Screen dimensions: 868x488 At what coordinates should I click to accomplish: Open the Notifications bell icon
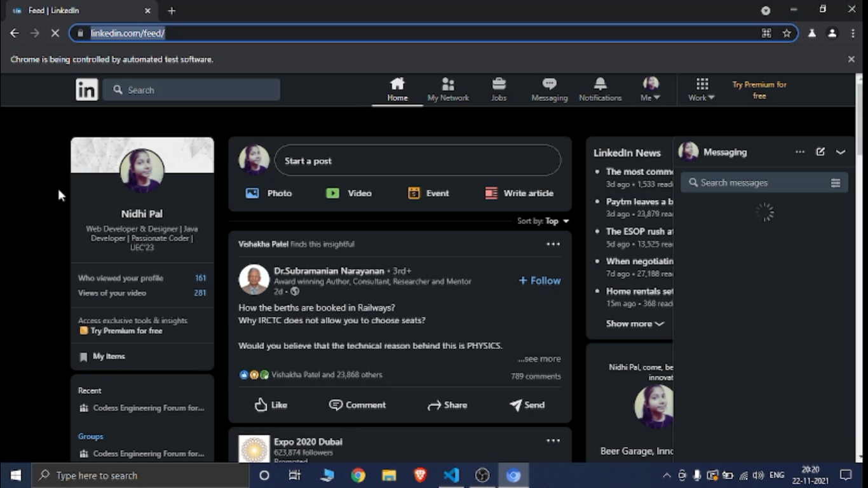tap(600, 85)
